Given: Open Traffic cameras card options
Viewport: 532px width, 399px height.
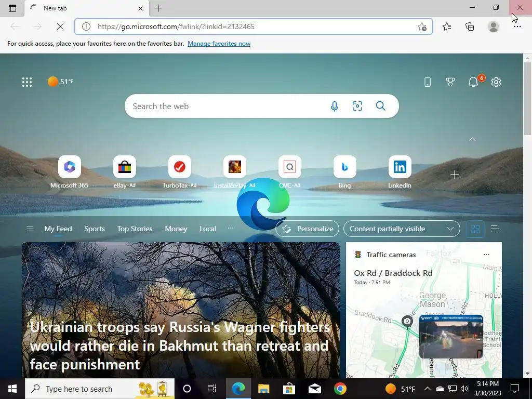Looking at the screenshot, I should click(486, 255).
